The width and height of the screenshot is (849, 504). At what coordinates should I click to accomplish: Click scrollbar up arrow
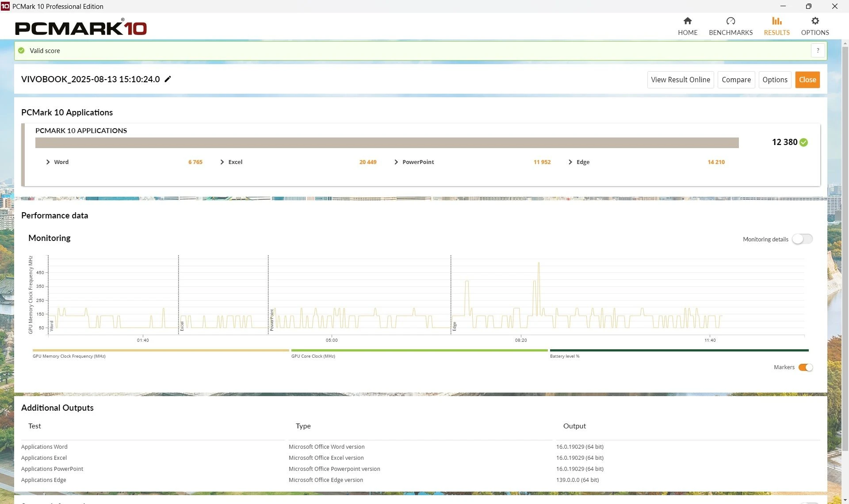845,43
